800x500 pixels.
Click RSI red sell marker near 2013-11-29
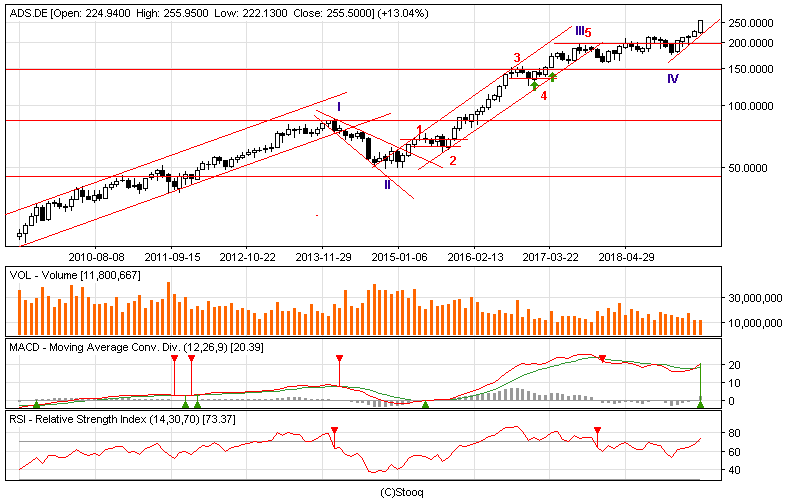click(x=334, y=431)
